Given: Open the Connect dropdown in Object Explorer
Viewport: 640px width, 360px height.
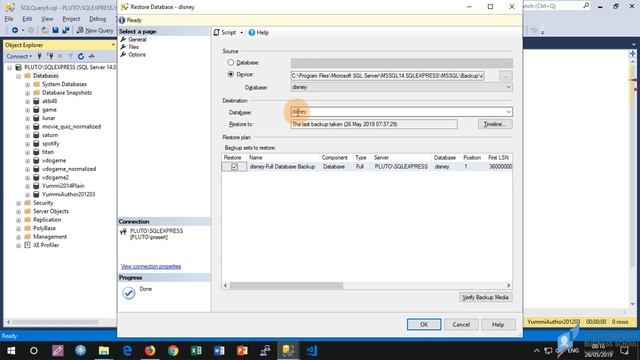Looking at the screenshot, I should (x=19, y=56).
